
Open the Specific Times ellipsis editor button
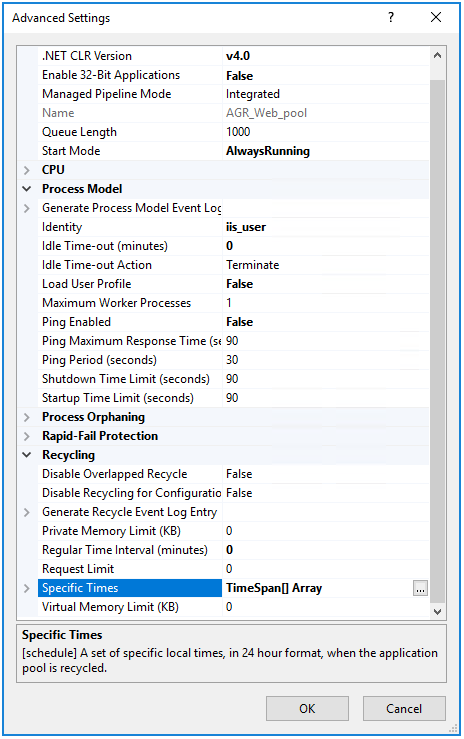[420, 589]
